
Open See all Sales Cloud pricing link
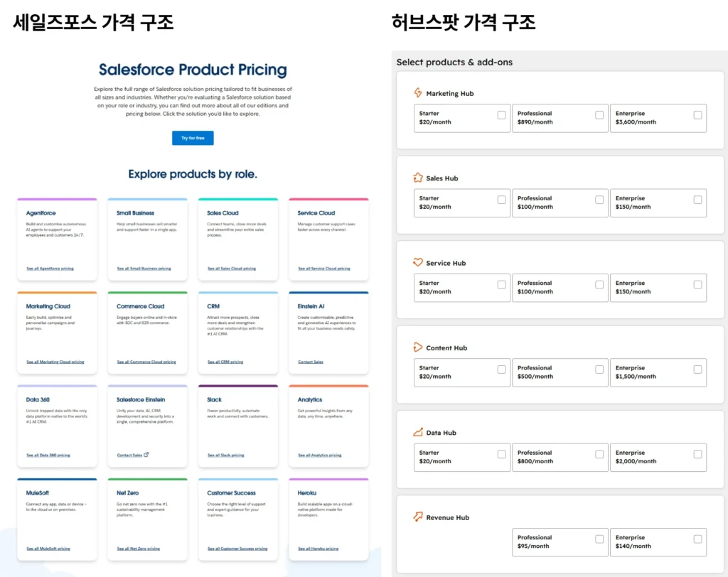point(232,269)
